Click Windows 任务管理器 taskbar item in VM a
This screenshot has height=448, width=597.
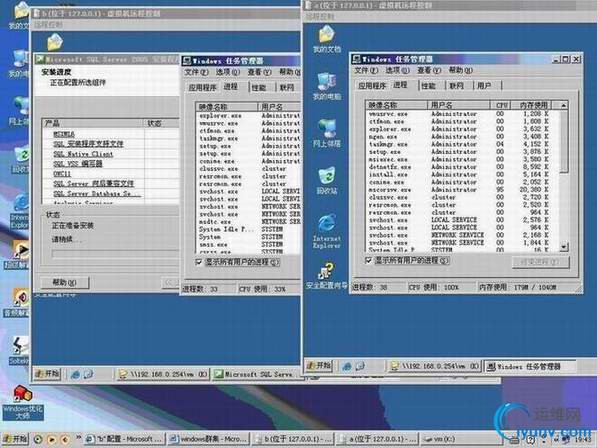coord(530,367)
